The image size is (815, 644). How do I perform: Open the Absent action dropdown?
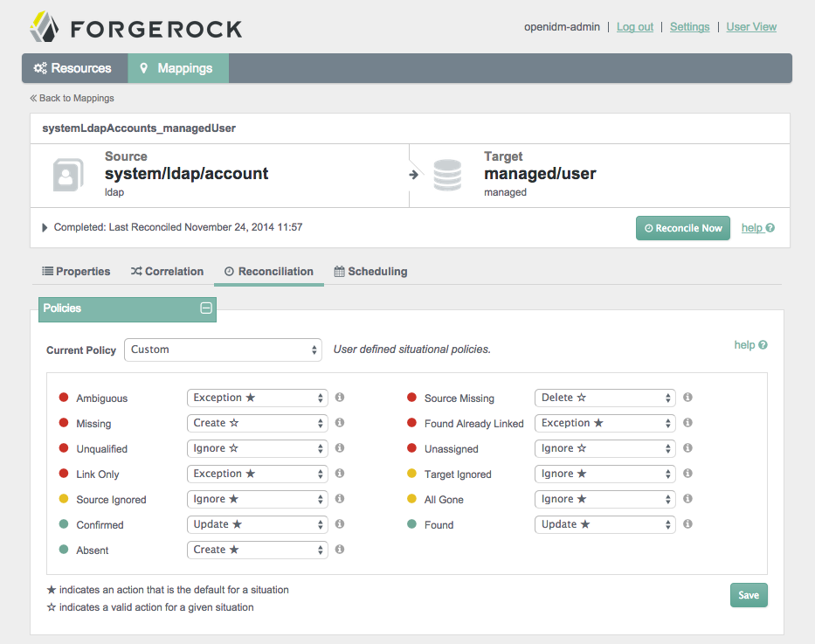(258, 550)
